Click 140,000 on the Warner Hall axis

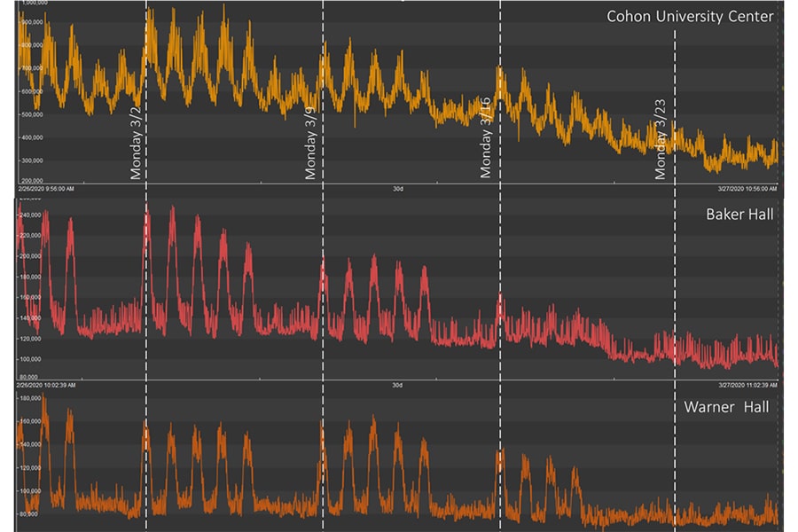click(30, 444)
